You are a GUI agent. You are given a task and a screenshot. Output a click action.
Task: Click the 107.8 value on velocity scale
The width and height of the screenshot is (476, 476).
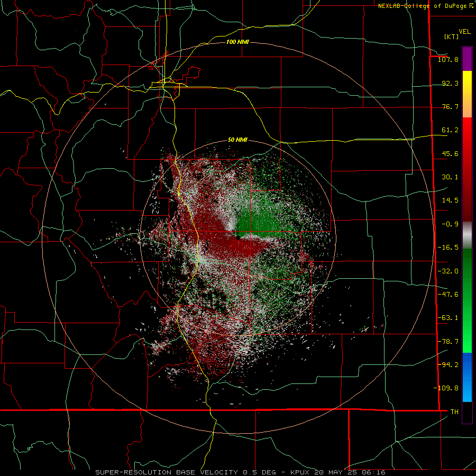448,59
